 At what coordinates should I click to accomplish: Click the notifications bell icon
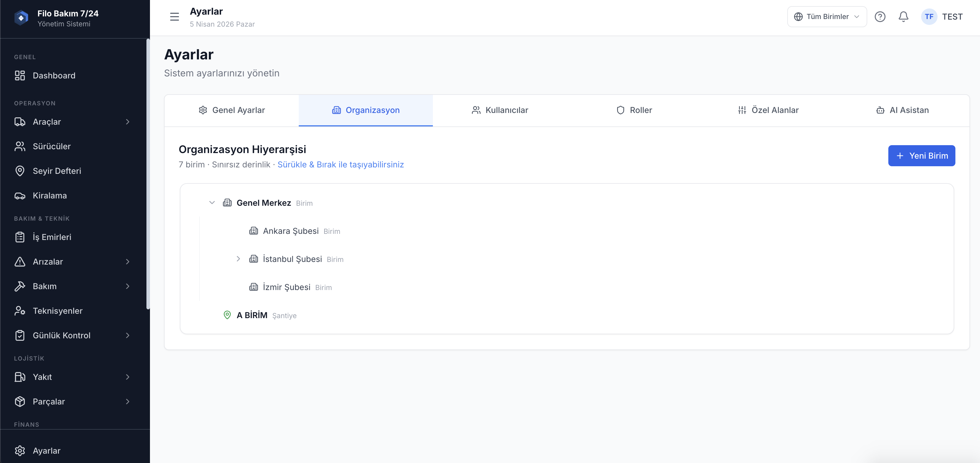coord(903,17)
